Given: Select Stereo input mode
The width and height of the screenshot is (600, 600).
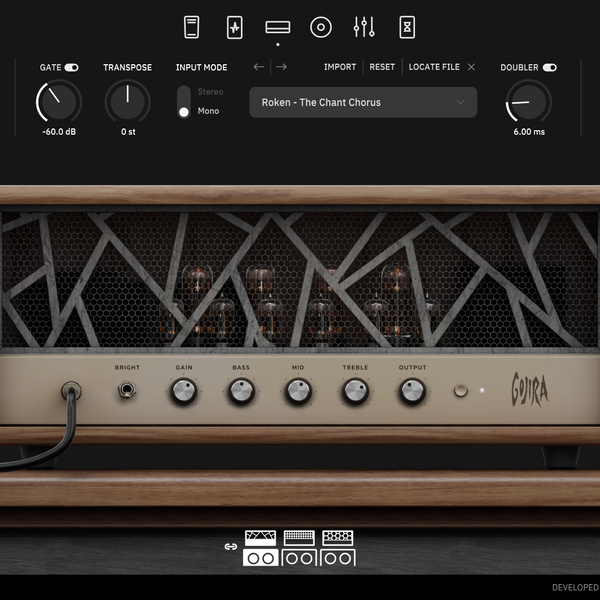Looking at the screenshot, I should click(x=210, y=92).
